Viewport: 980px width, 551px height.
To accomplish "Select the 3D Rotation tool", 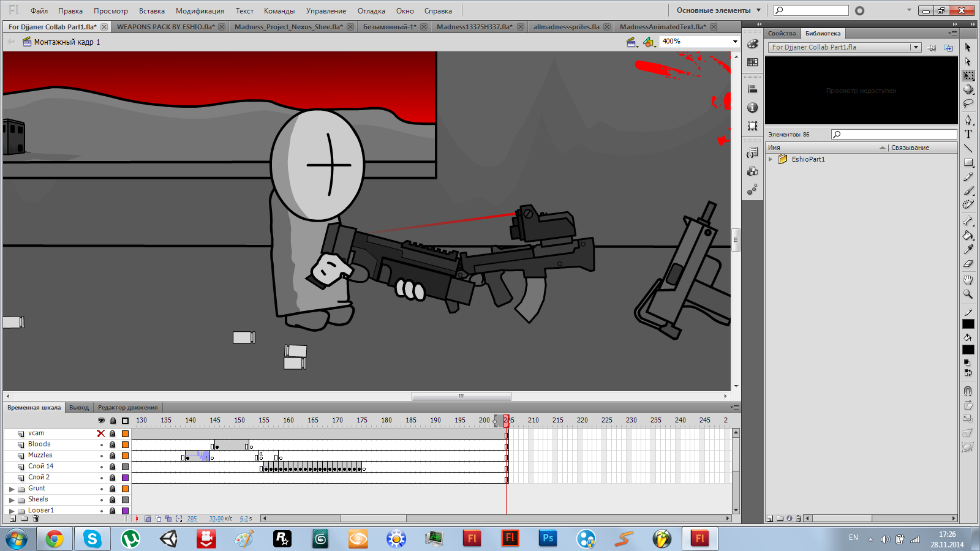I will [968, 89].
